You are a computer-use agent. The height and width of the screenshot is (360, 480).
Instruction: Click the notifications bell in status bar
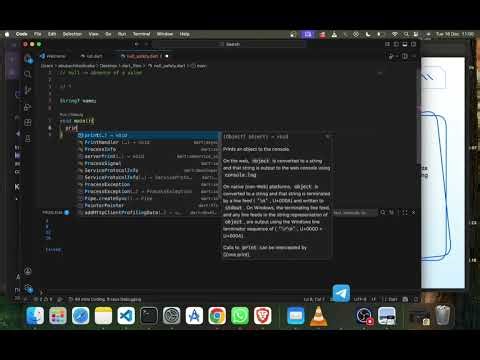(x=416, y=299)
